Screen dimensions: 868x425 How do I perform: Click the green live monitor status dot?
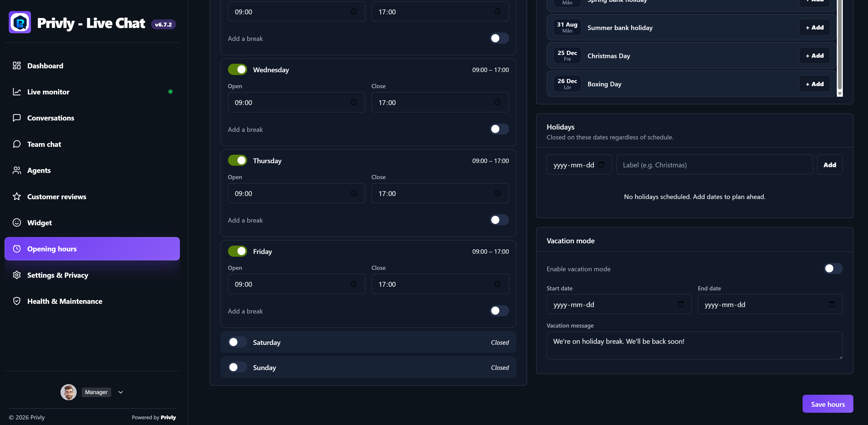170,92
